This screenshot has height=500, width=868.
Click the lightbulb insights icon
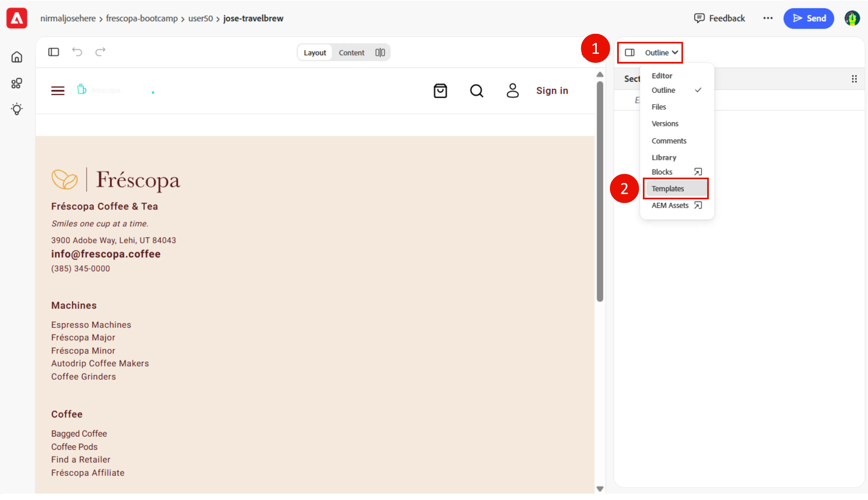(x=17, y=109)
